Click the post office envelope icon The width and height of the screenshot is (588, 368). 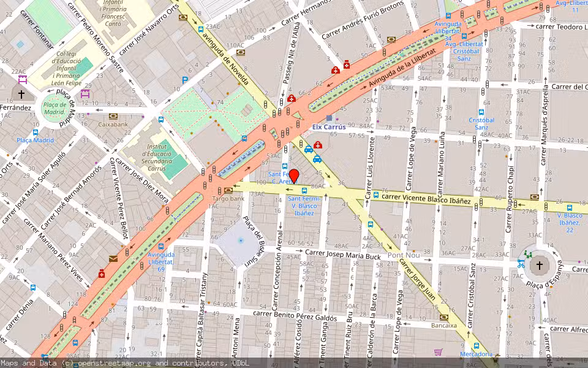coord(112,259)
